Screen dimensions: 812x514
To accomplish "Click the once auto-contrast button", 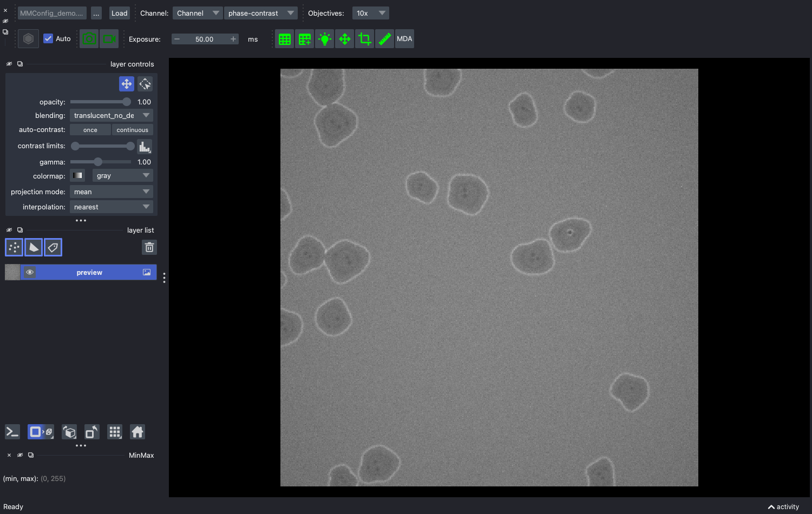I will tap(90, 130).
